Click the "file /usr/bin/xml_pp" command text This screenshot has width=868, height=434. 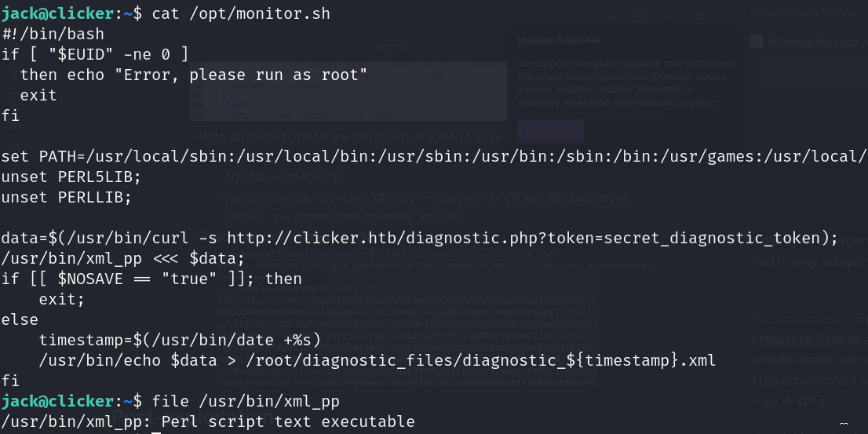point(246,401)
